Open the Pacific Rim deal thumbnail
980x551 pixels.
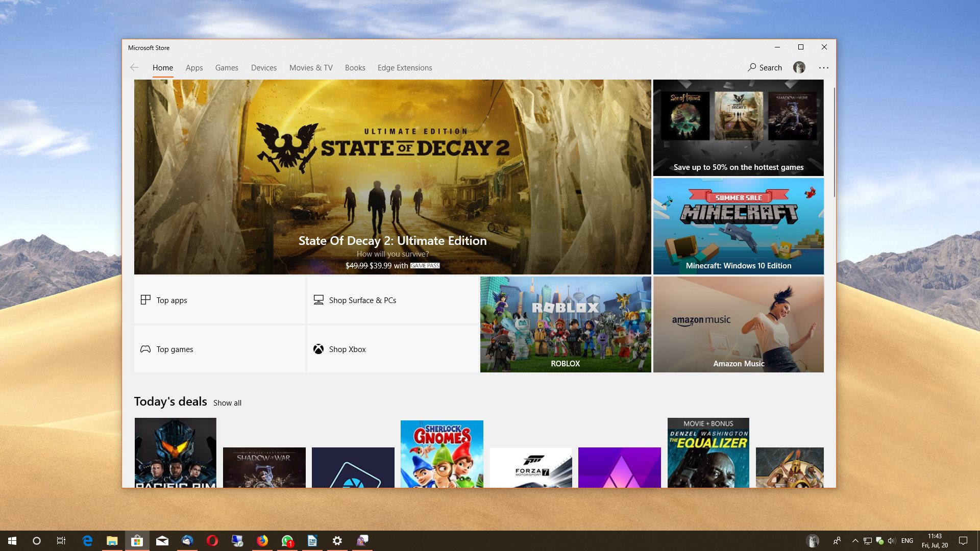176,453
